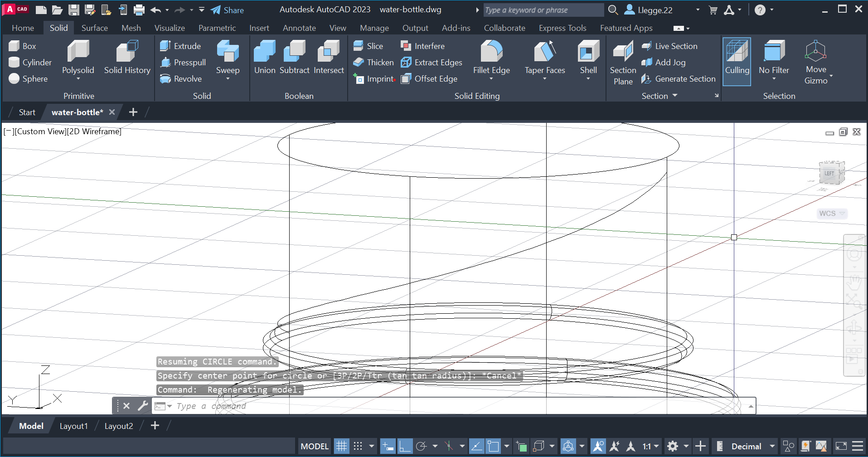
Task: Select the Box primitive tool
Action: click(x=23, y=46)
